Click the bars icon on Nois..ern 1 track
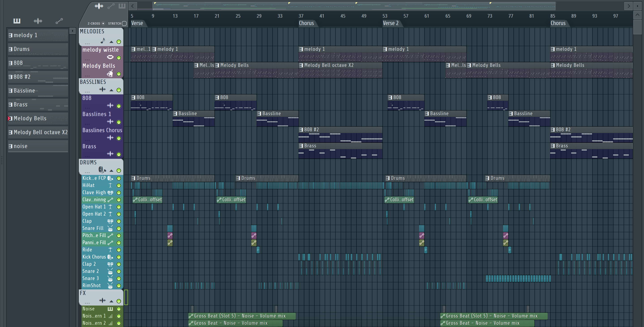 point(110,316)
